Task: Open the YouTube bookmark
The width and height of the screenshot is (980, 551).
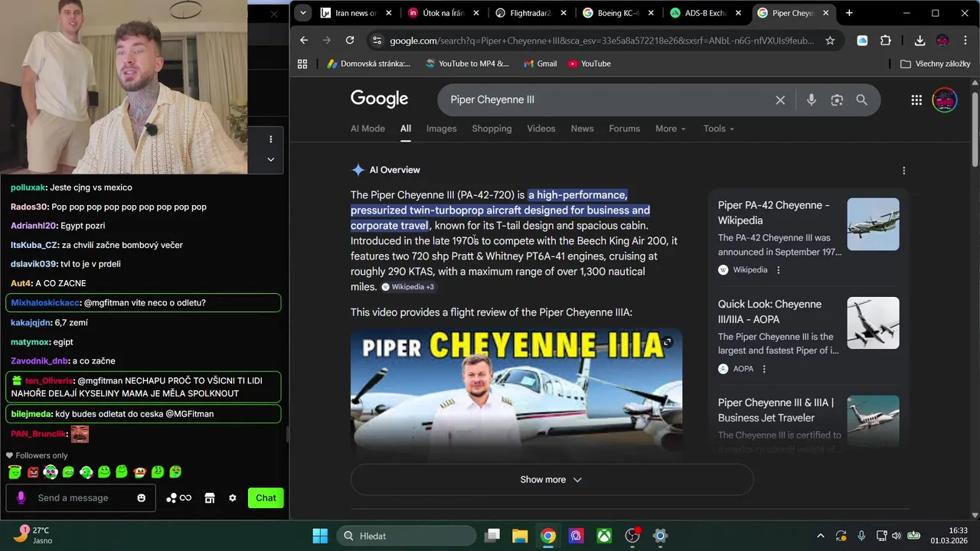Action: [590, 64]
